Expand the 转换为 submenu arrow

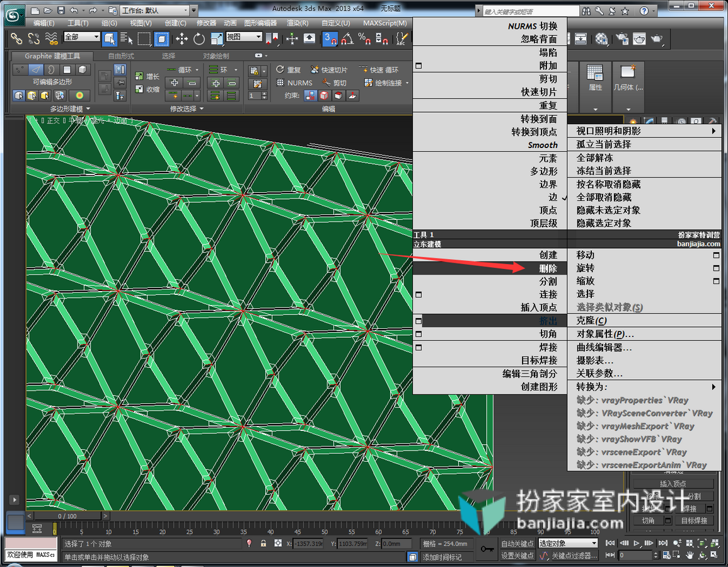714,387
